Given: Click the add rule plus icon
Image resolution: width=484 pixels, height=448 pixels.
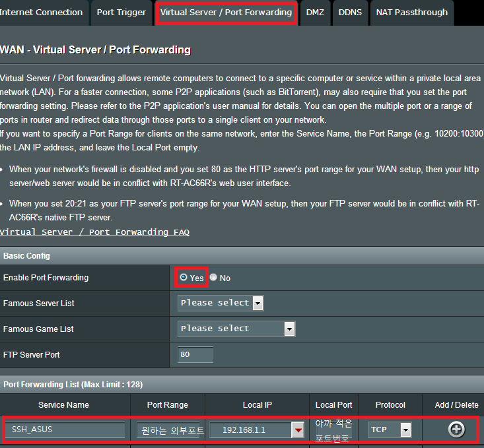Looking at the screenshot, I should coord(456,430).
